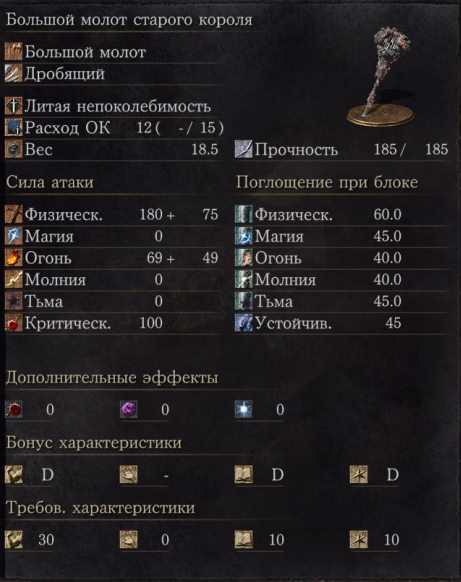The height and width of the screenshot is (582, 461).
Task: Click the faith requirement icon showing 10
Action: coord(359,540)
